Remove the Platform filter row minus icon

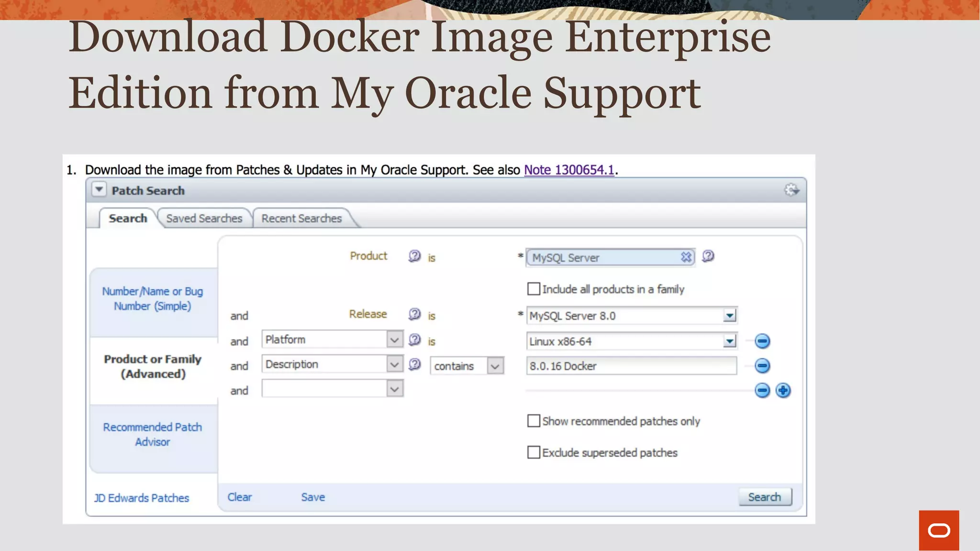[x=762, y=341]
